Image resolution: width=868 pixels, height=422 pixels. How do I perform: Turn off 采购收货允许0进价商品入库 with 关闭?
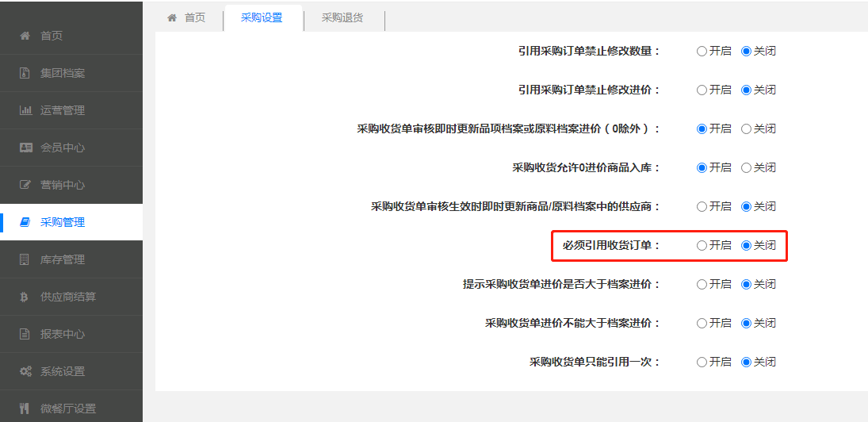746,167
